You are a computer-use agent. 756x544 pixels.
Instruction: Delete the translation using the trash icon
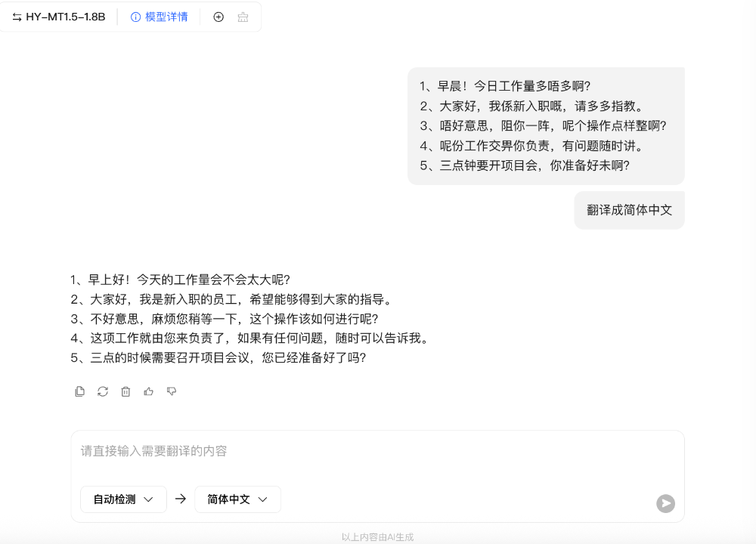[125, 391]
